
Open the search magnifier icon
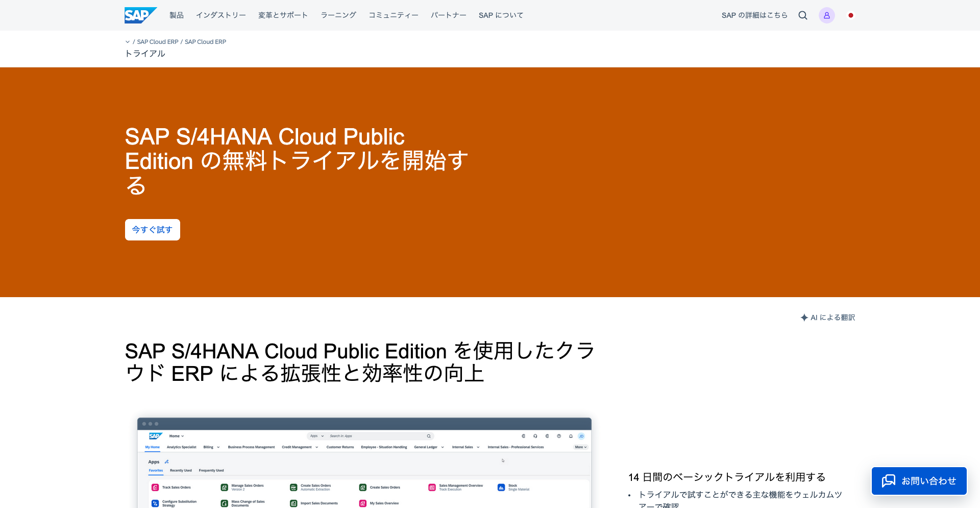(x=803, y=15)
